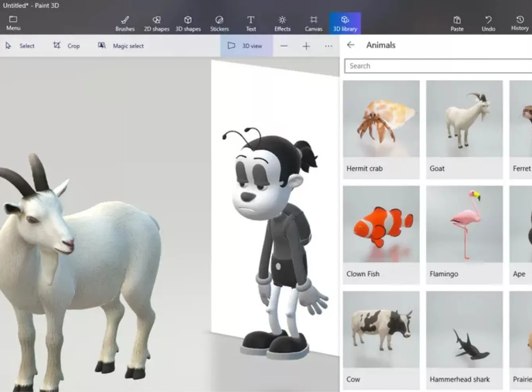The height and width of the screenshot is (392, 532).
Task: Open the more options ellipsis
Action: (328, 46)
